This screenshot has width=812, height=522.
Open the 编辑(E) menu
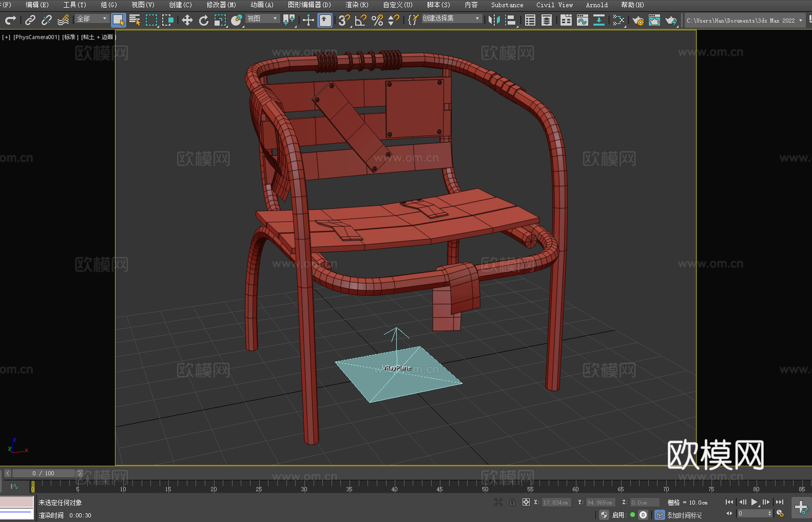click(37, 5)
